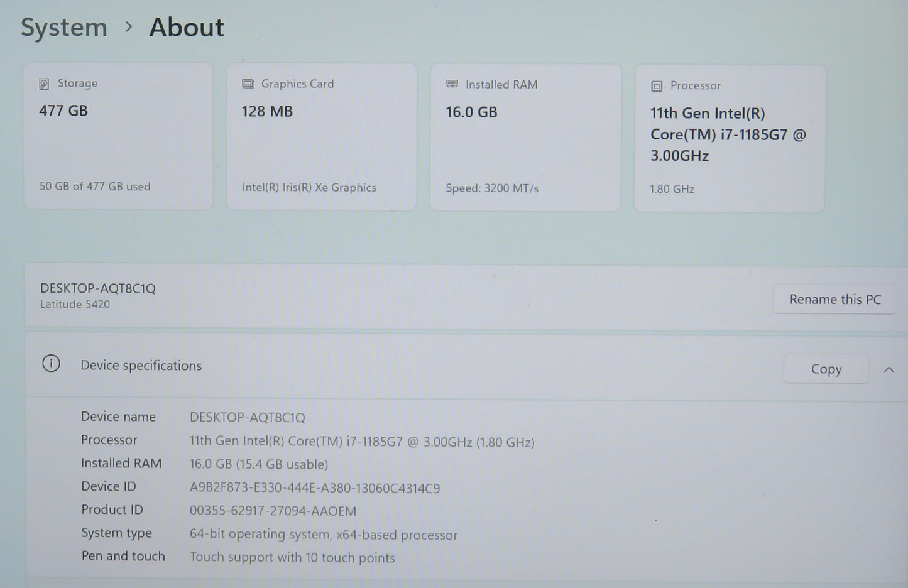Select the 50 GB of 477 GB used text
908x588 pixels.
(95, 187)
